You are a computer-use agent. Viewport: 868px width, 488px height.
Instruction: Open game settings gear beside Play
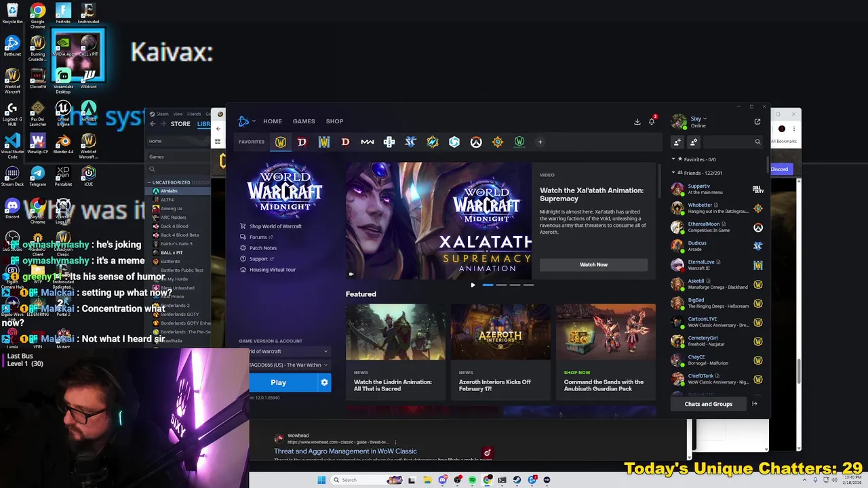pos(324,382)
